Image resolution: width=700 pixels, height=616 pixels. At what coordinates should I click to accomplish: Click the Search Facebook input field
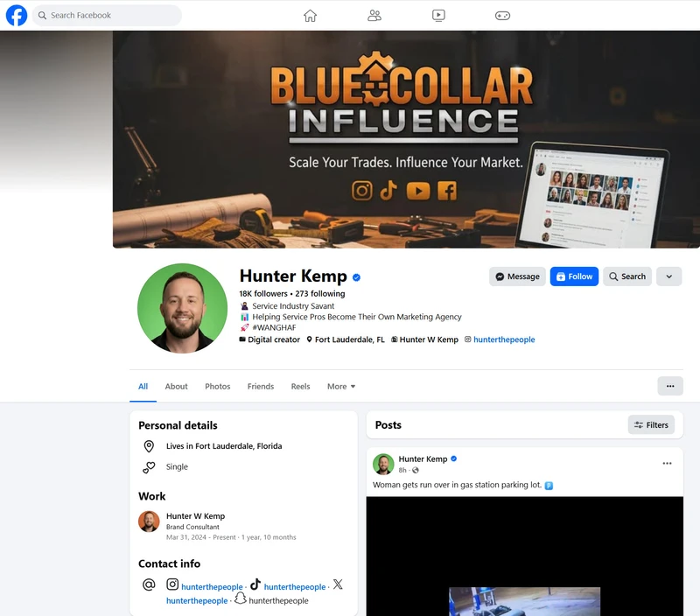coord(107,15)
